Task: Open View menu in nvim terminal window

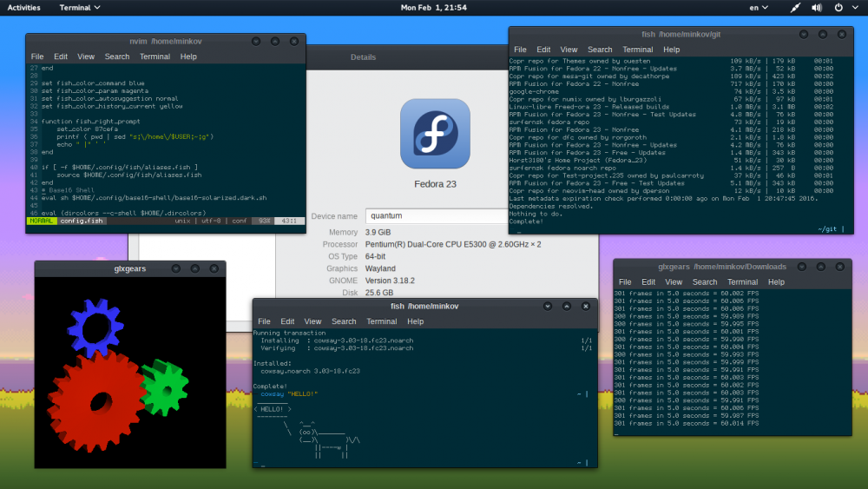Action: (x=86, y=56)
